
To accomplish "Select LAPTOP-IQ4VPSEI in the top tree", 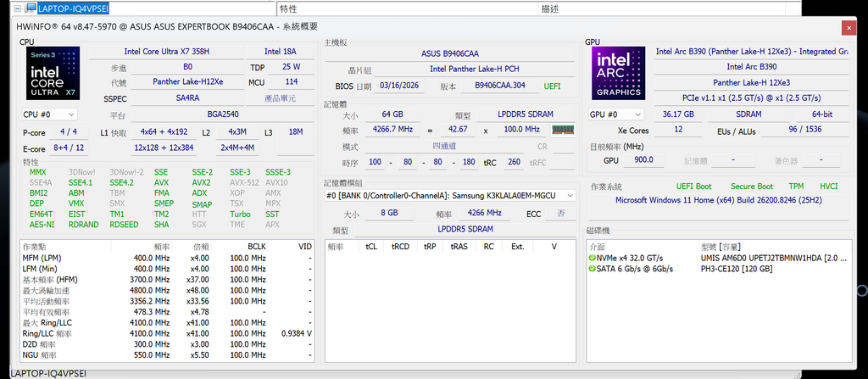I will [x=74, y=8].
